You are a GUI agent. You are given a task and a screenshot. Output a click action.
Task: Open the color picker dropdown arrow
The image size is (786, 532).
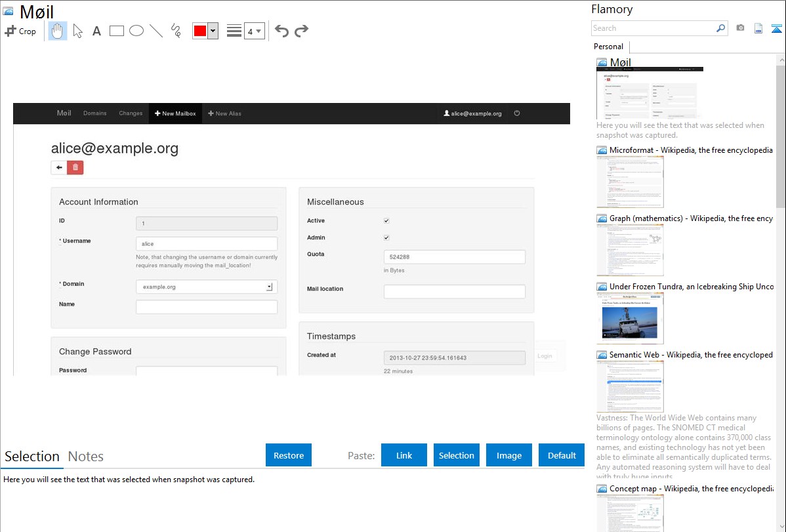213,31
